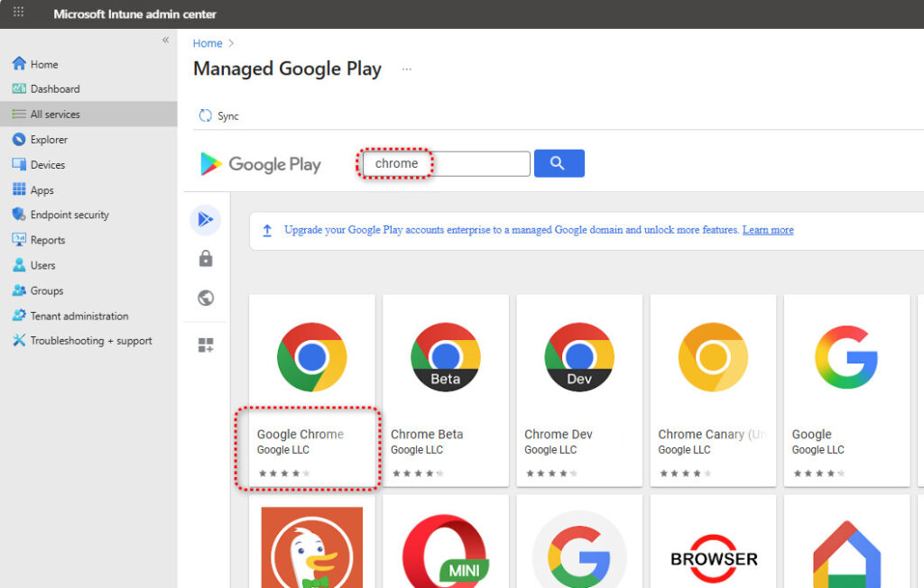Collapse the left navigation pane

click(165, 41)
